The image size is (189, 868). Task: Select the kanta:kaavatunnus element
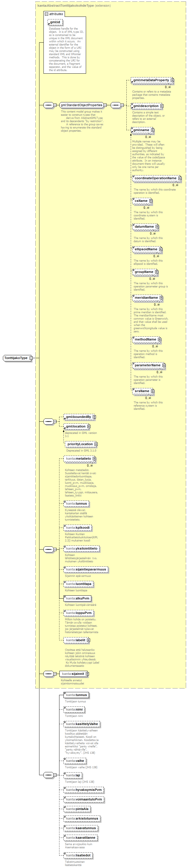pyautogui.click(x=81, y=828)
